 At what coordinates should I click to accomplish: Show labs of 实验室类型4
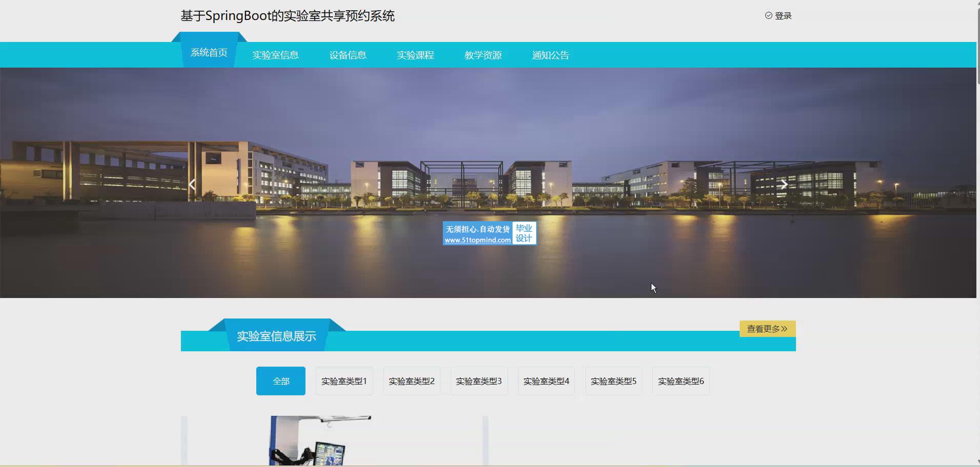pyautogui.click(x=546, y=381)
